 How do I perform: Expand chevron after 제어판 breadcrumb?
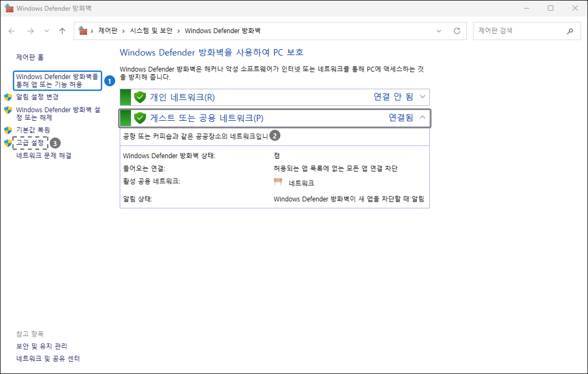click(x=123, y=31)
